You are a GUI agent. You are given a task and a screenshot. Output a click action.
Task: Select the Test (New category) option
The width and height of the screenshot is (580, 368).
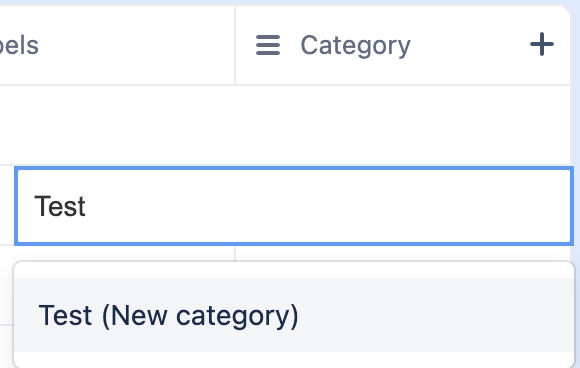pyautogui.click(x=294, y=315)
